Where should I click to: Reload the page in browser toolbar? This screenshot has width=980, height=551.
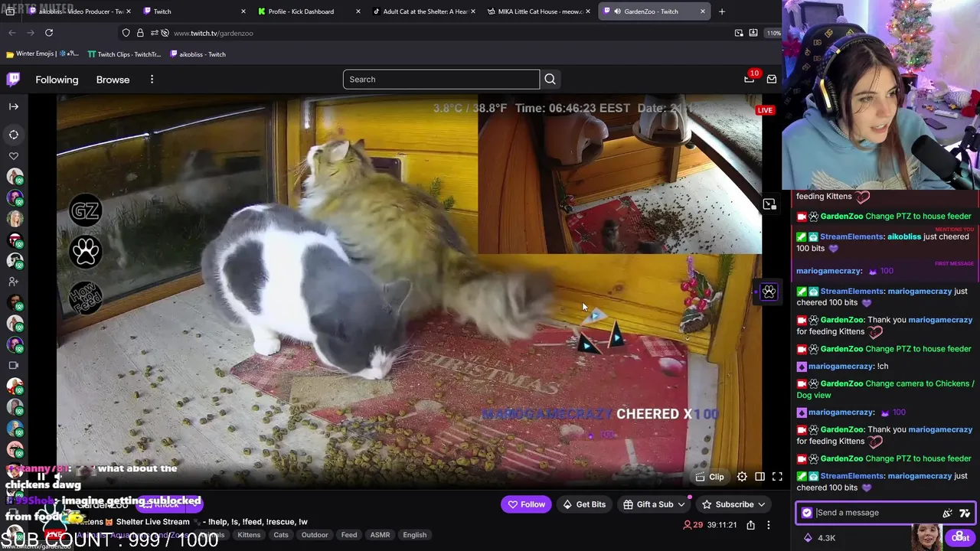point(49,33)
